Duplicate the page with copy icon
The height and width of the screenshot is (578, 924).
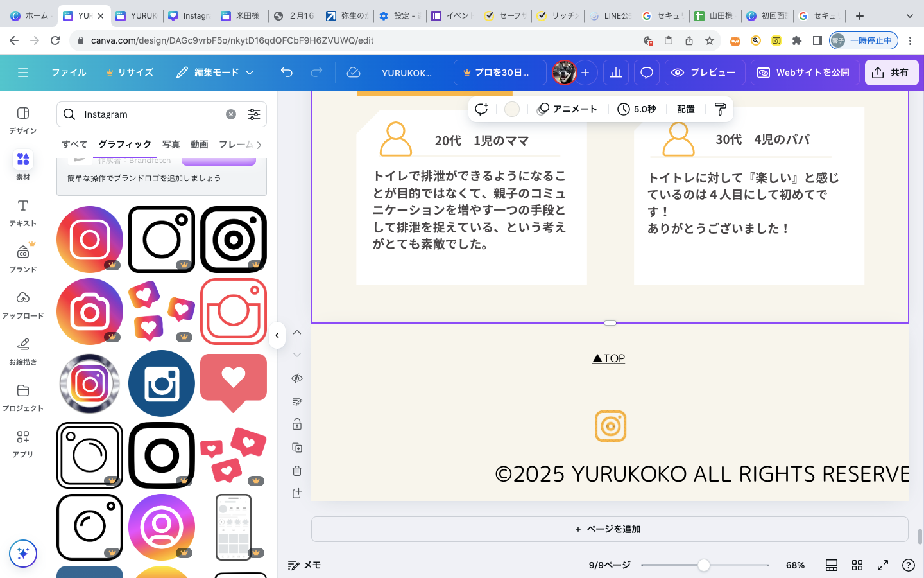[x=297, y=448]
